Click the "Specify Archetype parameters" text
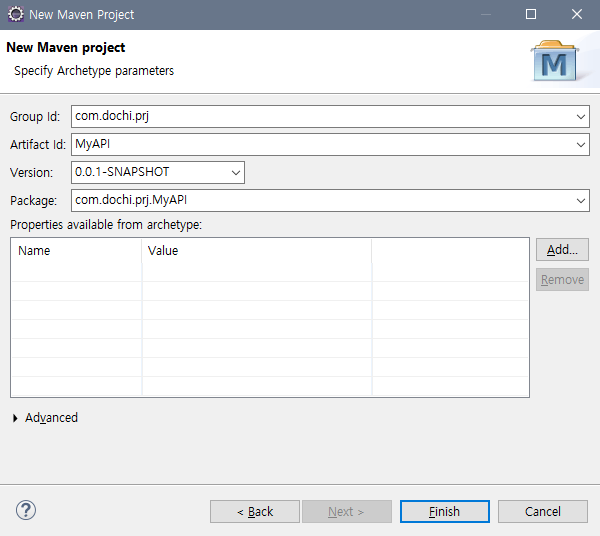This screenshot has height=536, width=600. (94, 71)
